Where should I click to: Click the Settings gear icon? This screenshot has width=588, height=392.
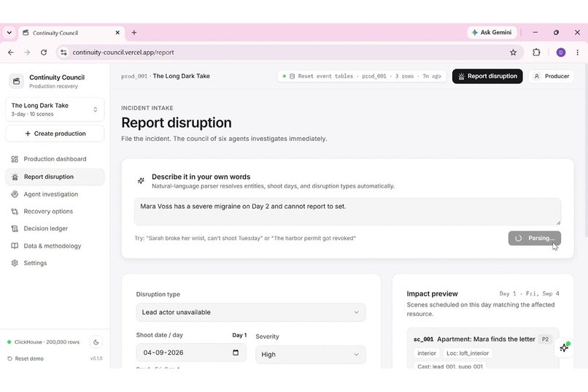click(x=15, y=263)
